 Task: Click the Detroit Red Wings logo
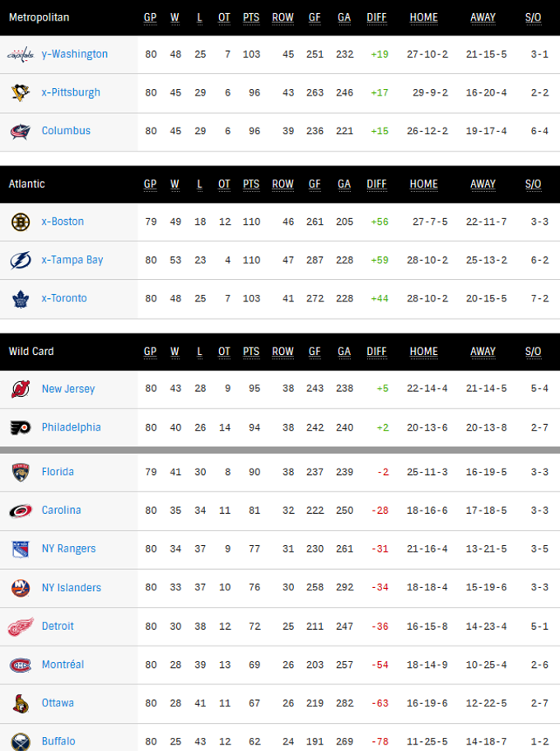coord(21,627)
